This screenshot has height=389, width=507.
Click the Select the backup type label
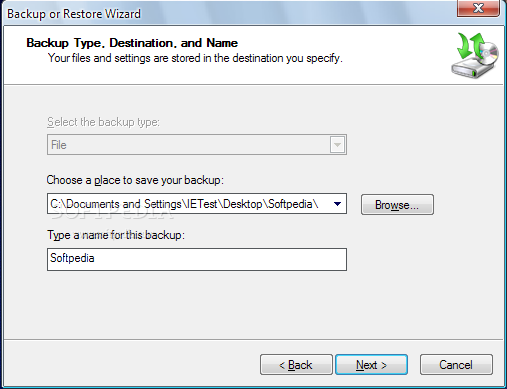[103, 122]
